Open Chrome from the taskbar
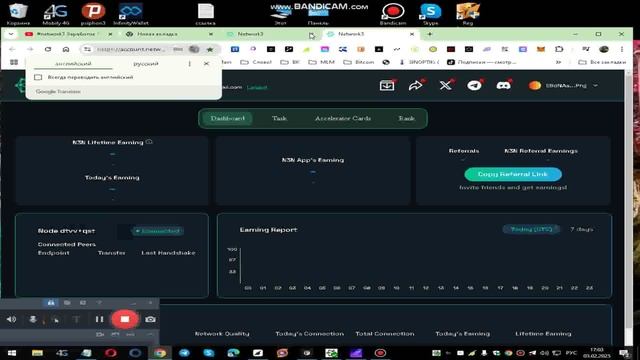The width and height of the screenshot is (640, 360). [160, 353]
